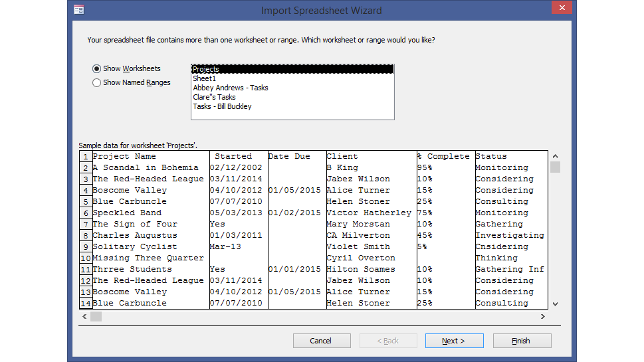Pick the Clare's Tasks worksheet
Image resolution: width=644 pixels, height=362 pixels.
click(292, 97)
